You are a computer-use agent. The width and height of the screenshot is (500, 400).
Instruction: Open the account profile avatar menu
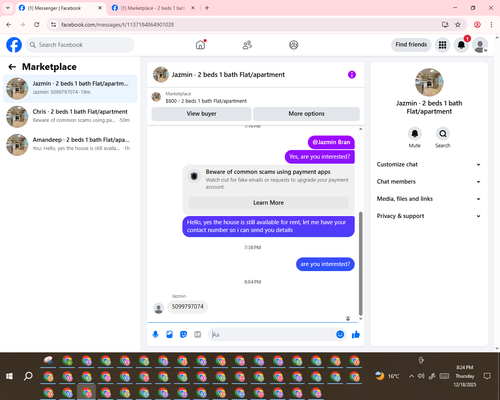pos(480,45)
